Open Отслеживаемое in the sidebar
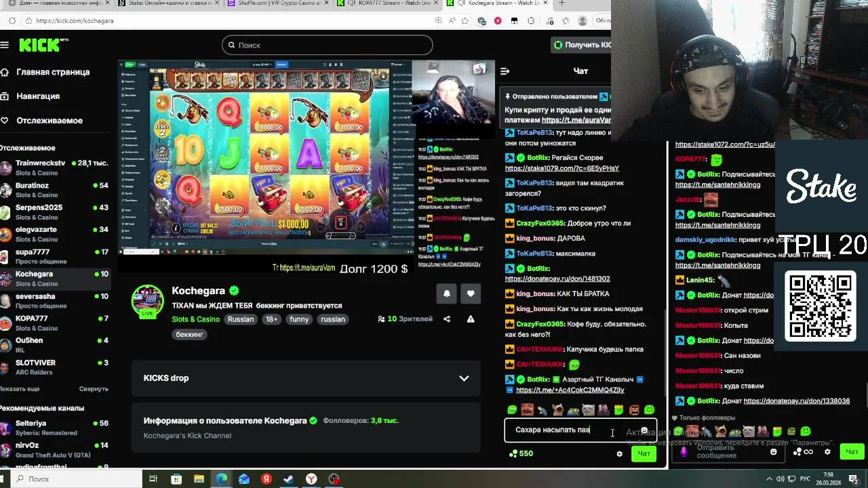This screenshot has width=868, height=488. [x=41, y=121]
